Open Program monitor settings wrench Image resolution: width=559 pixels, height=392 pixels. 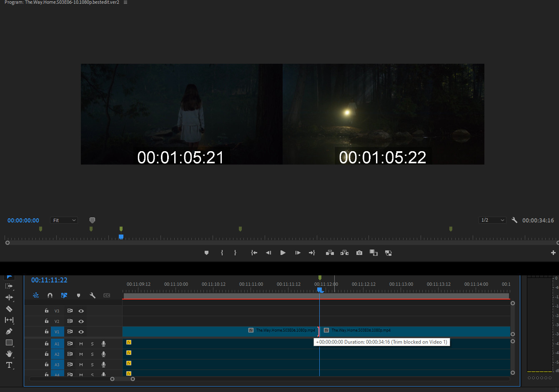pos(514,220)
